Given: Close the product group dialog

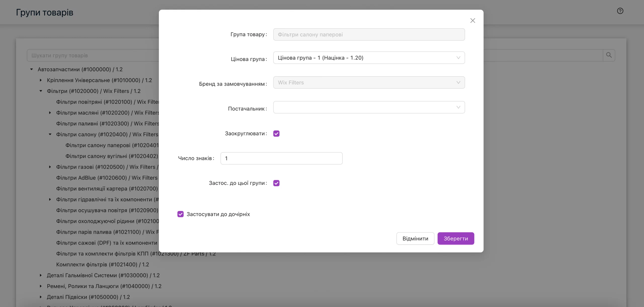Looking at the screenshot, I should 472,21.
